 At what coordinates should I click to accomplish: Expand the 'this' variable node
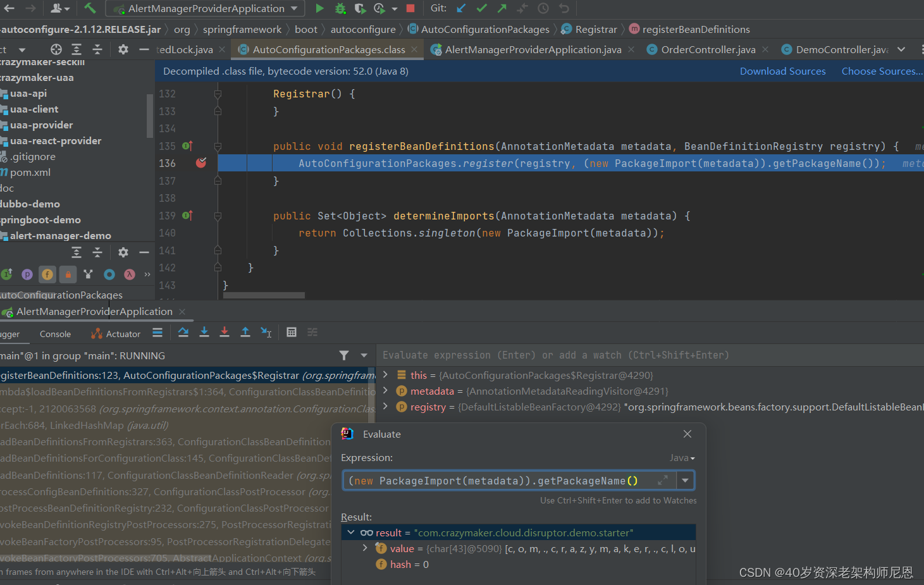[385, 374]
